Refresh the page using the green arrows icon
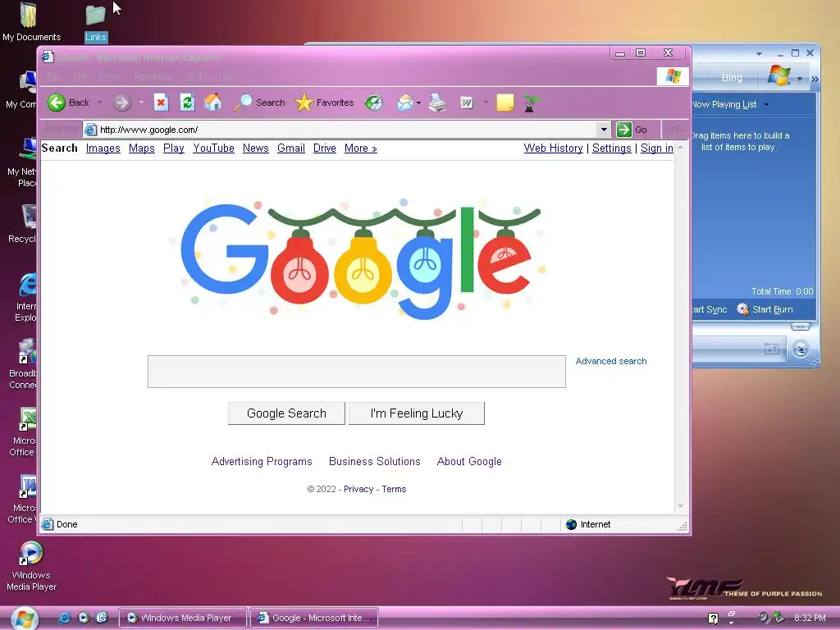Image resolution: width=840 pixels, height=630 pixels. pyautogui.click(x=187, y=103)
